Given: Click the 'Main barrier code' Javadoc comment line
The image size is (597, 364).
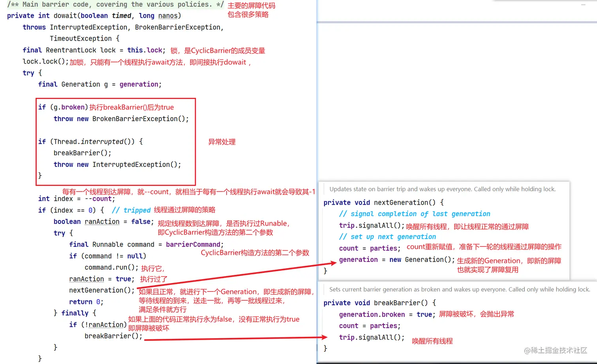Looking at the screenshot, I should click(x=115, y=4).
